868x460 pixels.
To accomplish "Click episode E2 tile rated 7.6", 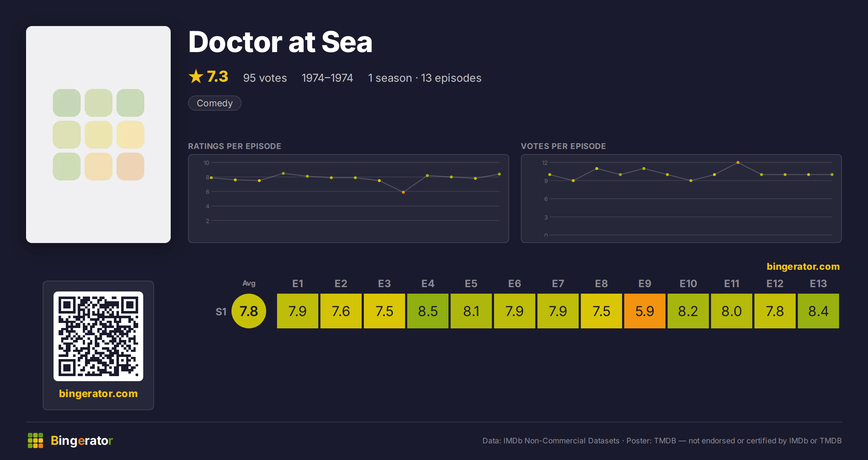I will coord(341,311).
